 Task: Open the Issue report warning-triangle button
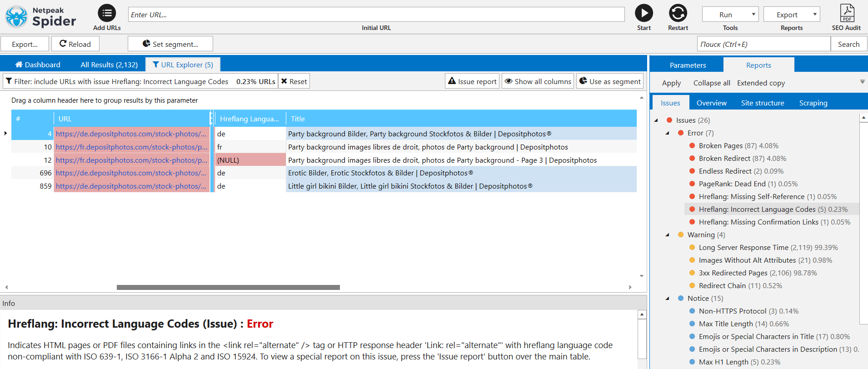tap(472, 81)
